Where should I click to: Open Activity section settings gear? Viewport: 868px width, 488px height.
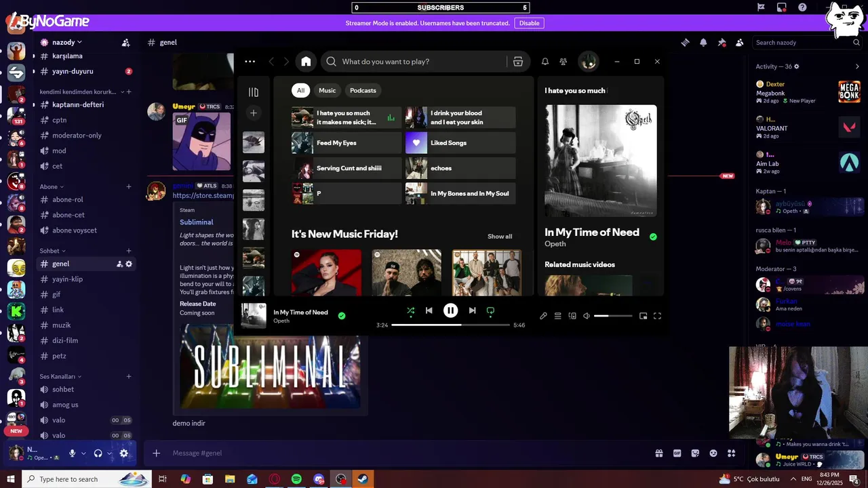pos(797,66)
